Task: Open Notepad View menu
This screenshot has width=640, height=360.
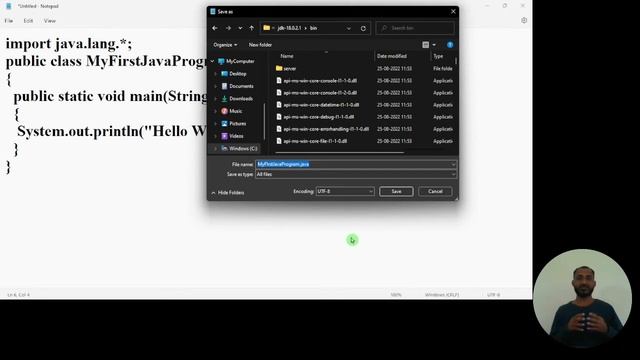Action: pos(50,21)
